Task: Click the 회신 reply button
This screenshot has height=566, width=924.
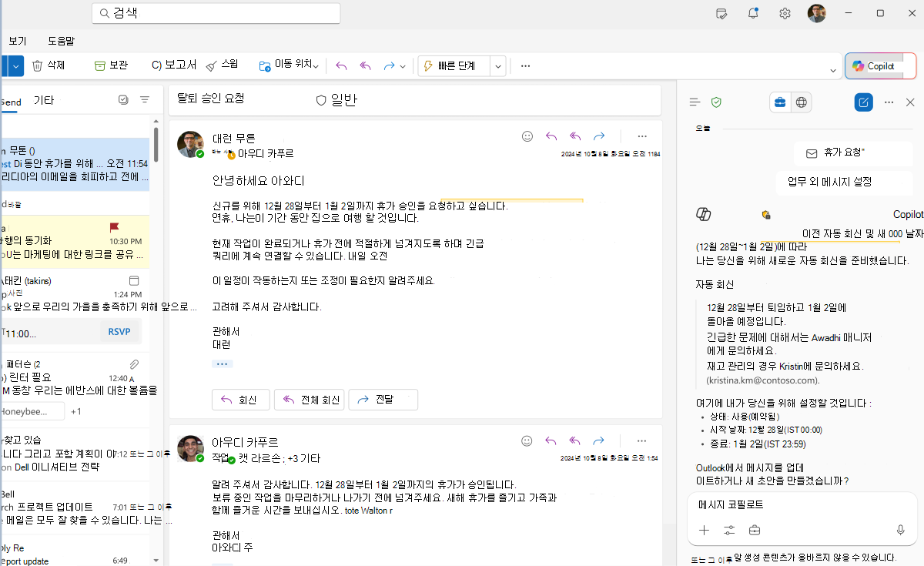Action: [241, 400]
